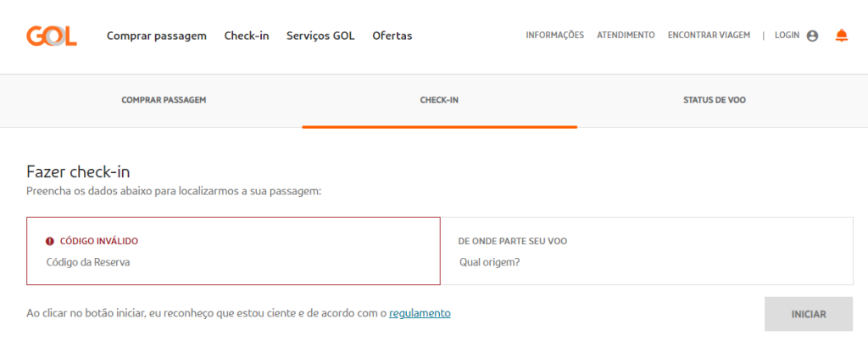Click the user profile icon
The height and width of the screenshot is (347, 868).
(x=812, y=36)
